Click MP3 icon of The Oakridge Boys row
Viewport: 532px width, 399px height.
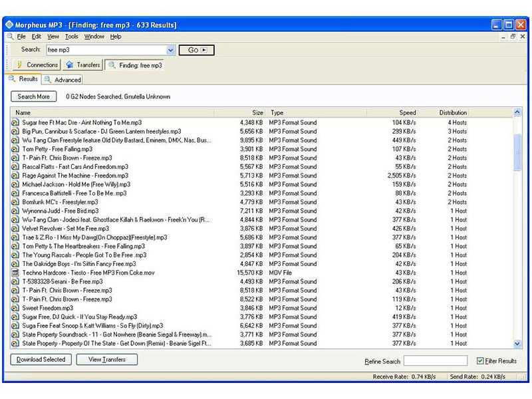coord(15,263)
